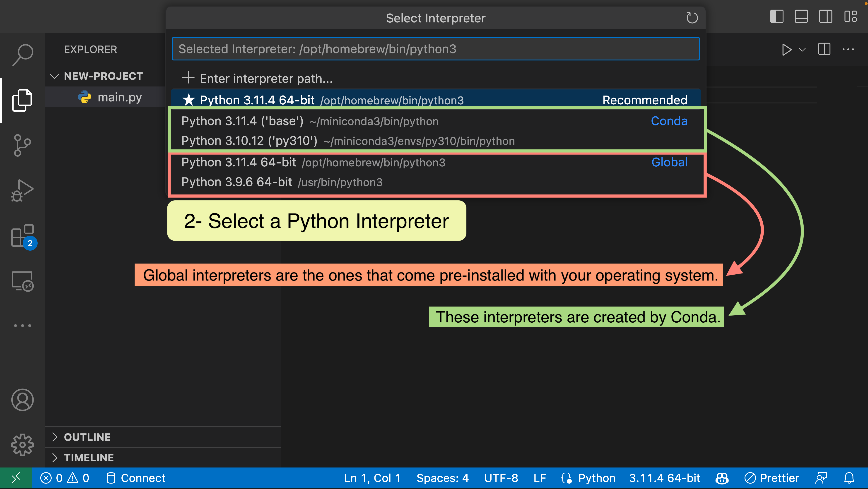Expand the TIMELINE section
The image size is (868, 489).
click(x=55, y=457)
